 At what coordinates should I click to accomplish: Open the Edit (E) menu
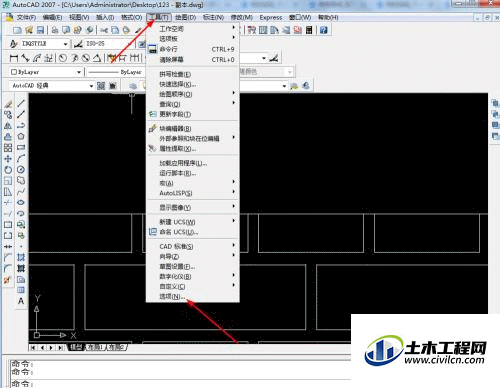coord(53,17)
